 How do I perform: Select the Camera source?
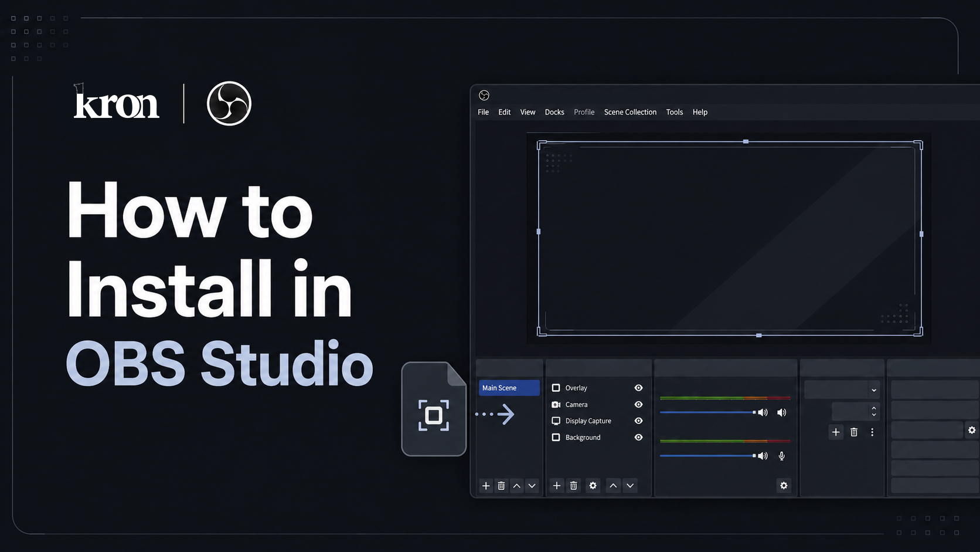576,405
